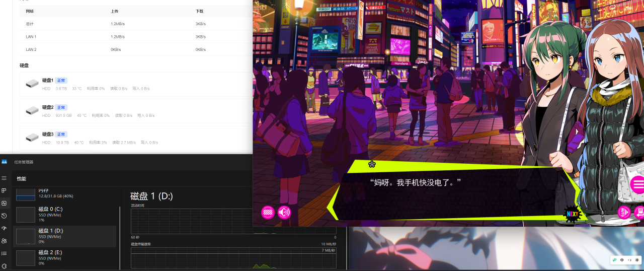Viewport: 644px width, 271px height.
Task: Click the hard disk 1 drive icon
Action: pos(32,84)
